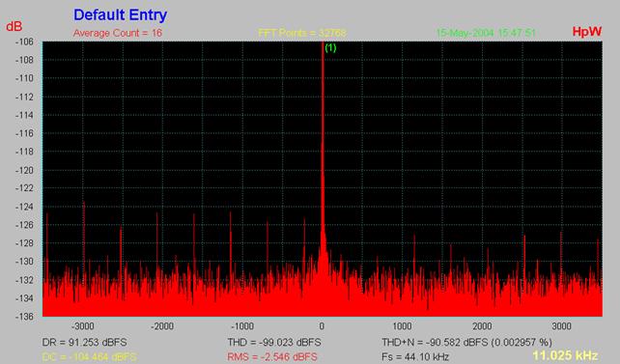Viewport: 620px width, 364px height.
Task: Click the -120 dB axis tick
Action: (24, 170)
